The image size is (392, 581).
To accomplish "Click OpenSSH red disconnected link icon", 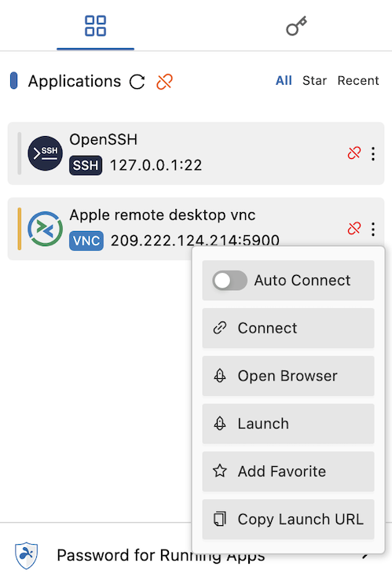I will (x=354, y=153).
